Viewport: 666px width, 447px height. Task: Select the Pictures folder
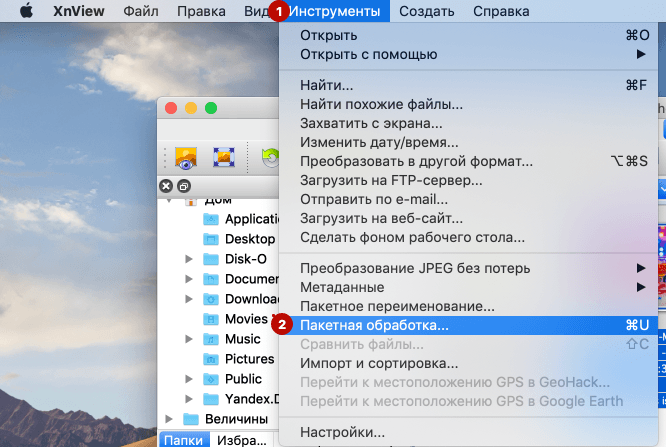point(249,359)
